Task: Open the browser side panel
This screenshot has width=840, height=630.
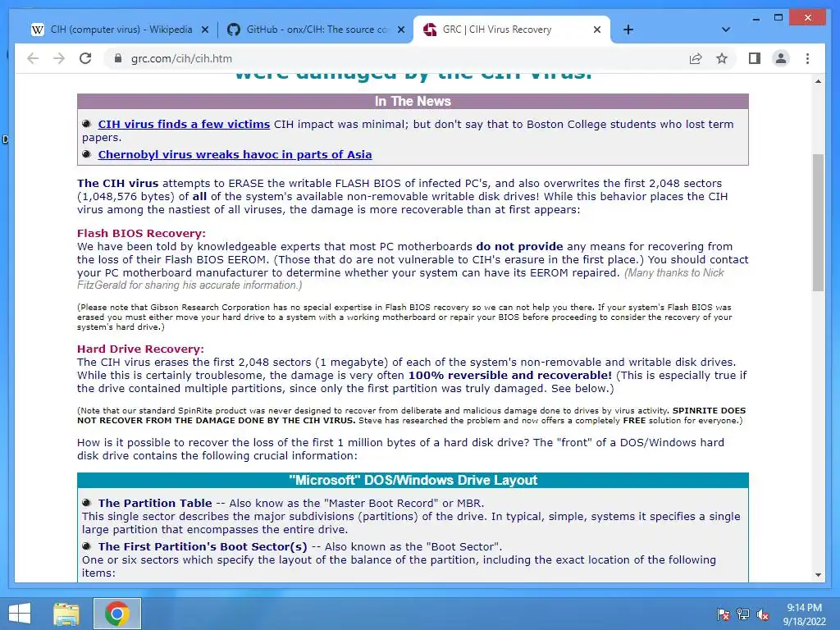Action: click(x=755, y=58)
